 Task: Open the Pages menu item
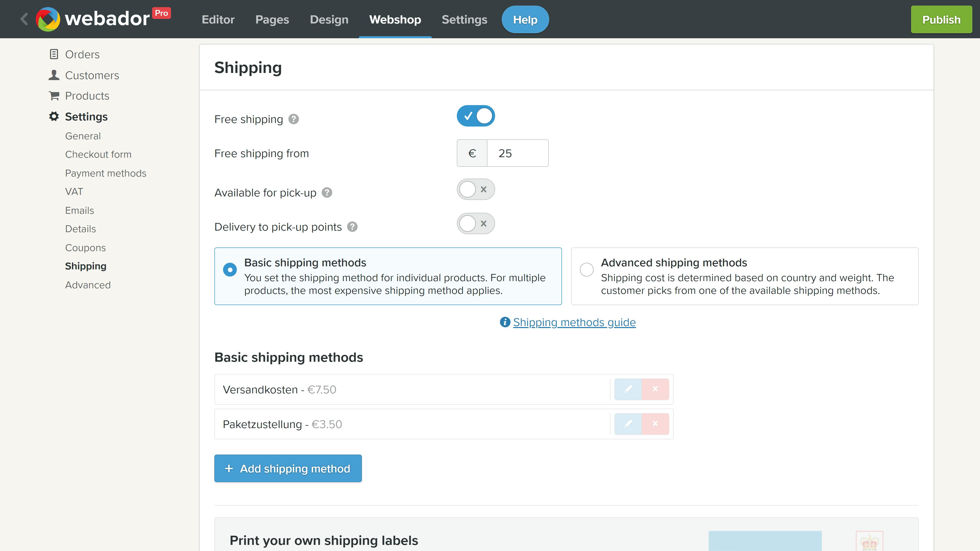(272, 19)
